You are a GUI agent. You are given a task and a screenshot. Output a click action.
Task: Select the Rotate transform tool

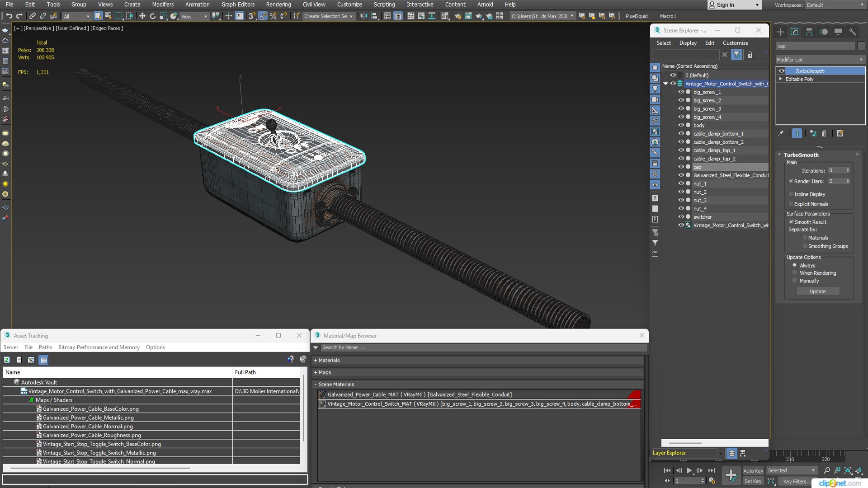(x=152, y=16)
